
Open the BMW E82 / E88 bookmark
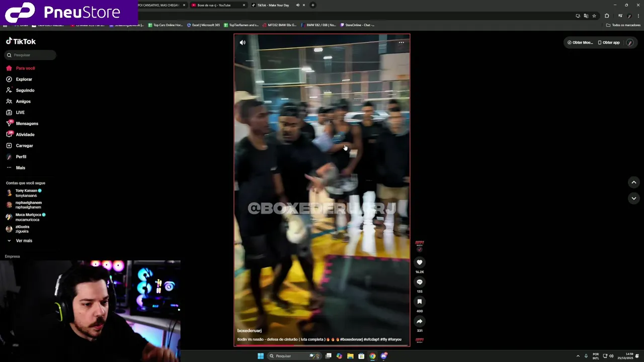[318, 25]
